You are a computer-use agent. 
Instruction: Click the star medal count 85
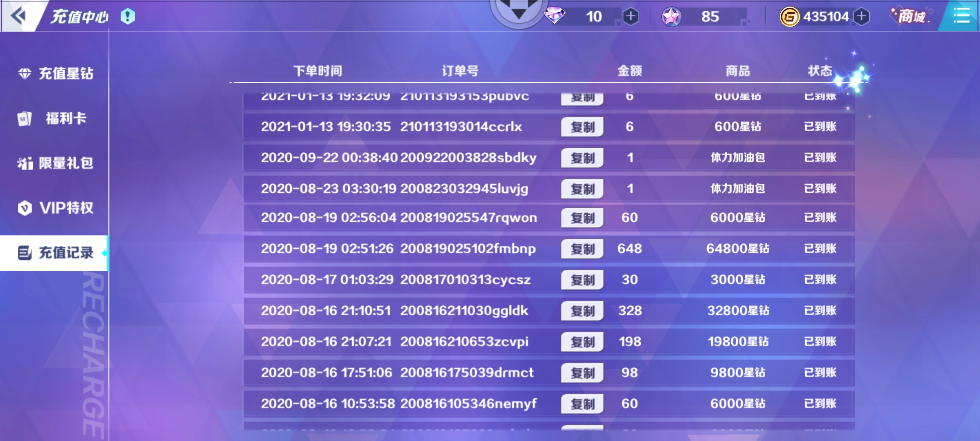pyautogui.click(x=710, y=17)
